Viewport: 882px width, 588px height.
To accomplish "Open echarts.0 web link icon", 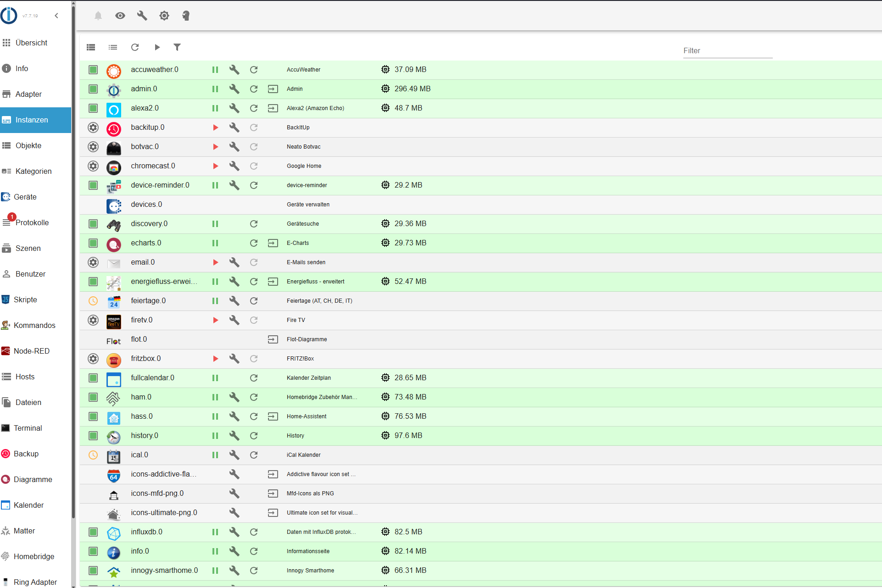I will pyautogui.click(x=273, y=243).
